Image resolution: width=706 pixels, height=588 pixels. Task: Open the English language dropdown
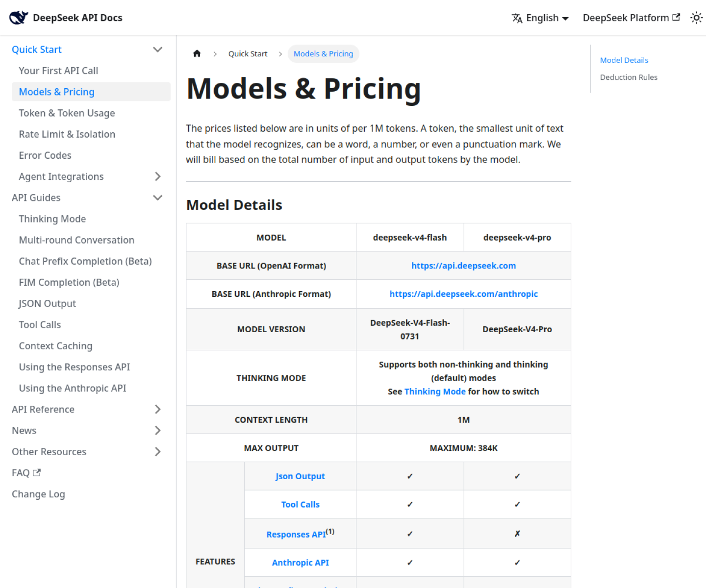tap(540, 18)
